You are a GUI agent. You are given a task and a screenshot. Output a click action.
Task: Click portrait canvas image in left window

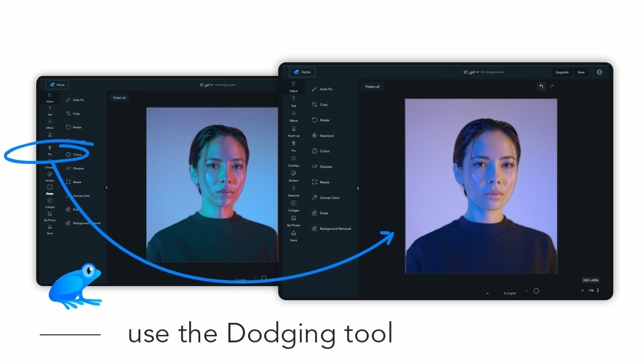[212, 185]
